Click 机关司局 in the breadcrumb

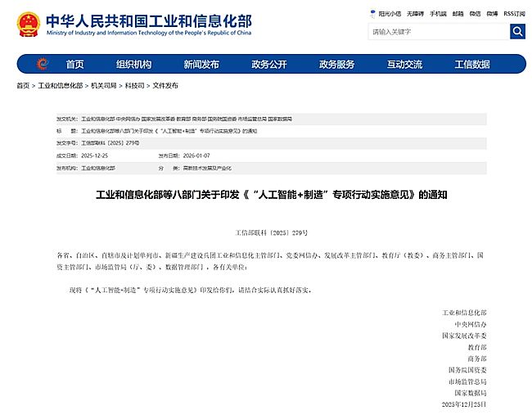tap(103, 86)
